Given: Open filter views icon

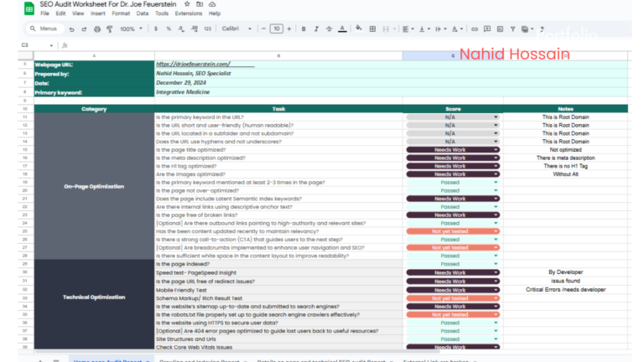Looking at the screenshot, I should tap(527, 29).
